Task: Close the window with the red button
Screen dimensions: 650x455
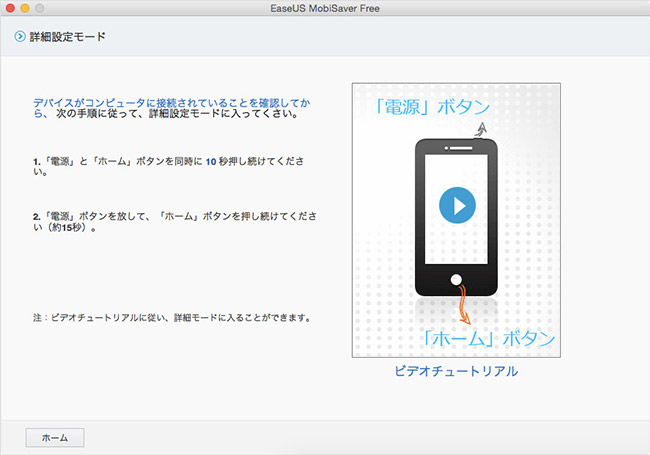Action: point(10,8)
